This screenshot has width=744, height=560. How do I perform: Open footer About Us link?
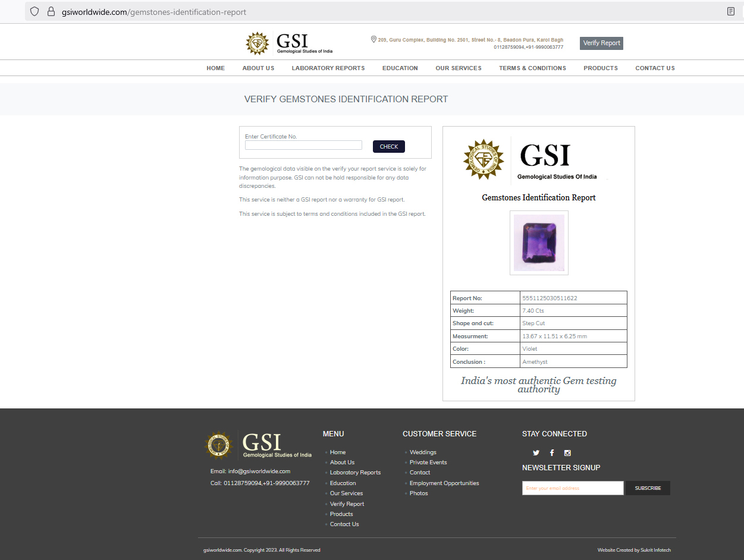click(342, 463)
